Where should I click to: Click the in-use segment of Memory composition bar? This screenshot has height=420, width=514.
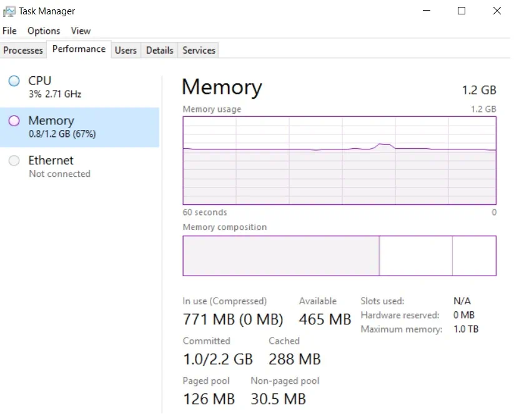click(280, 256)
